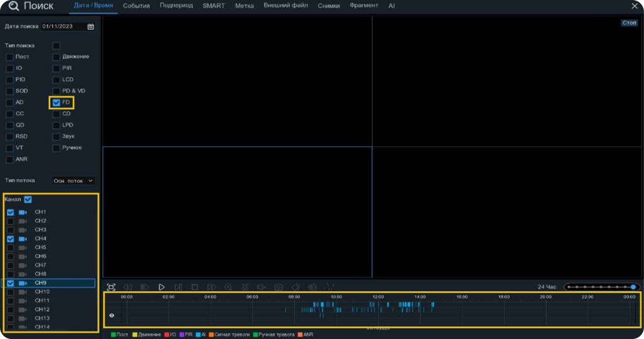Click the last toolbar icon after tags
Viewport: 644px width, 339px height.
coord(329,287)
